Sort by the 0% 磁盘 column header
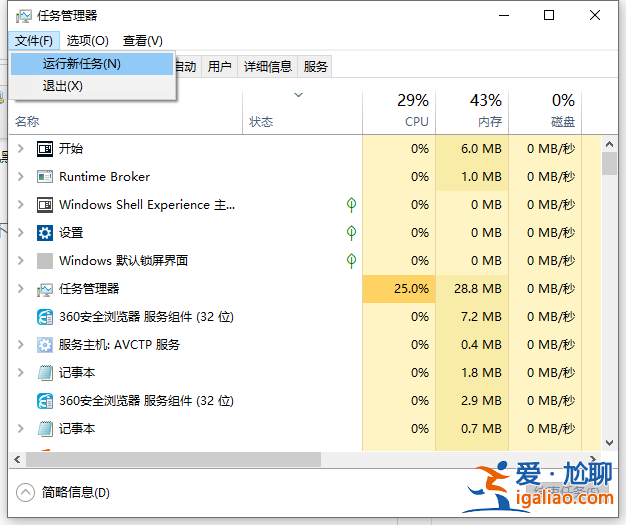 [545, 112]
